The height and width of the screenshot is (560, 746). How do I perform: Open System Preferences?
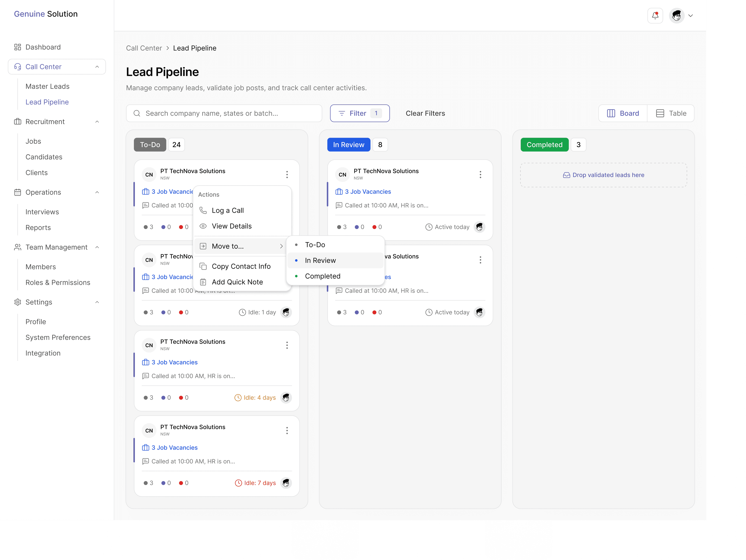[58, 338]
